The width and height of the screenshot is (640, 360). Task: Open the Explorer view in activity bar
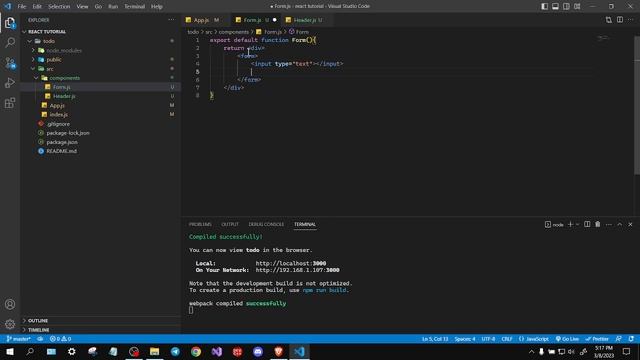tap(10, 23)
